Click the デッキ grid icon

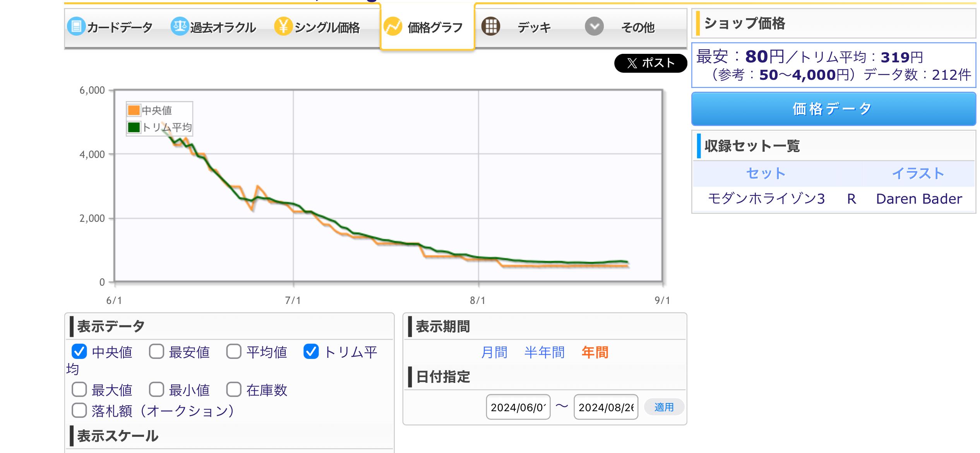[x=490, y=27]
